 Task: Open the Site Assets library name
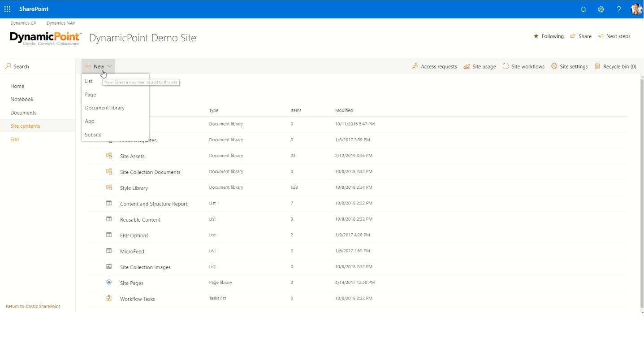coord(132,157)
